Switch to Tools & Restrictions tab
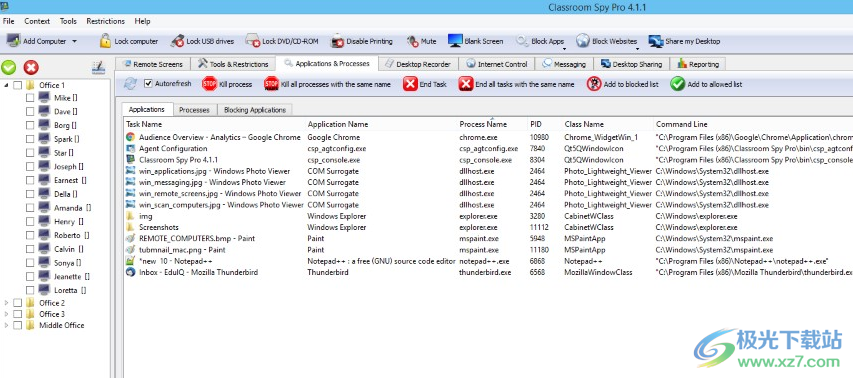Viewport: 853px width, 378px height. coord(233,64)
